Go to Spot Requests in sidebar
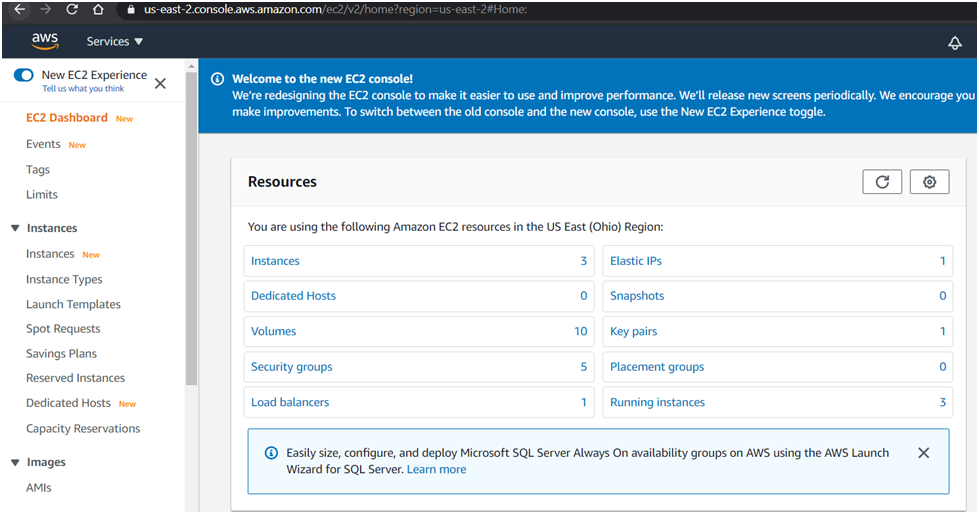979x514 pixels. pyautogui.click(x=63, y=328)
